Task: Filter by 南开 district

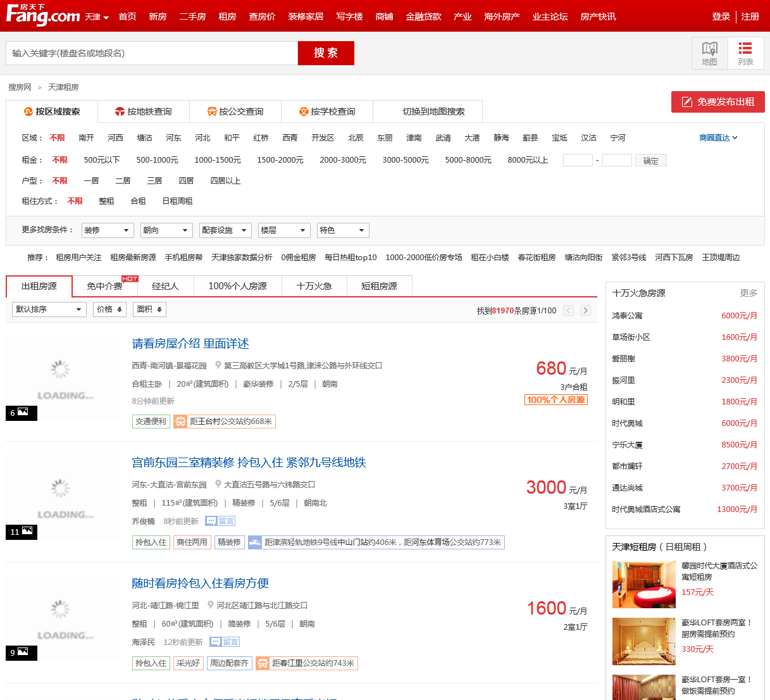Action: (x=86, y=137)
